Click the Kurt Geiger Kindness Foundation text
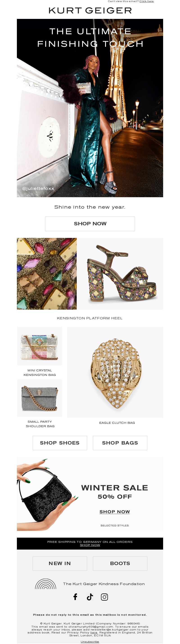Image resolution: width=180 pixels, height=644 pixels. tap(104, 584)
